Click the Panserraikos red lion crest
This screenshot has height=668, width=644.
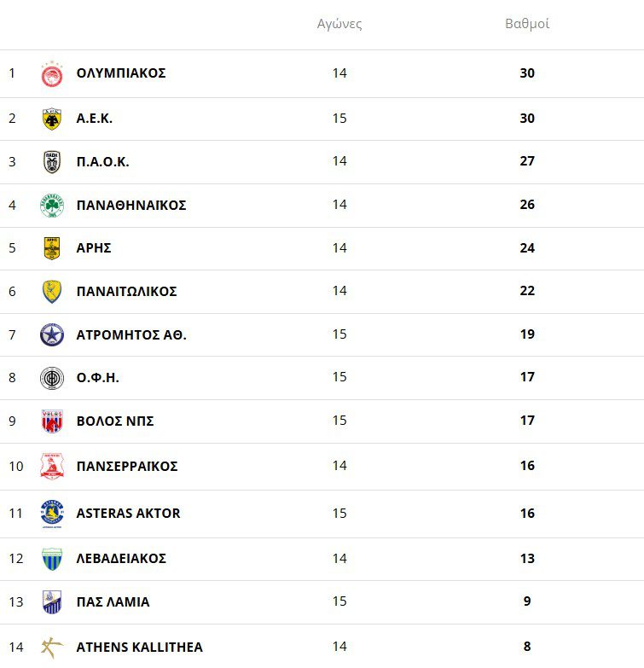tap(52, 466)
